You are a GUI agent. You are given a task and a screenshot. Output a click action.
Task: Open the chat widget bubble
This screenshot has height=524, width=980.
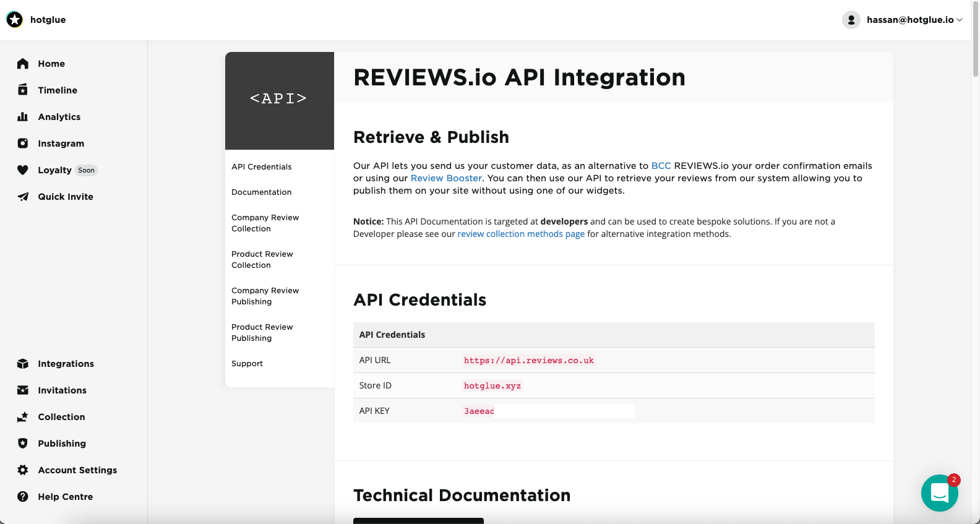click(940, 493)
